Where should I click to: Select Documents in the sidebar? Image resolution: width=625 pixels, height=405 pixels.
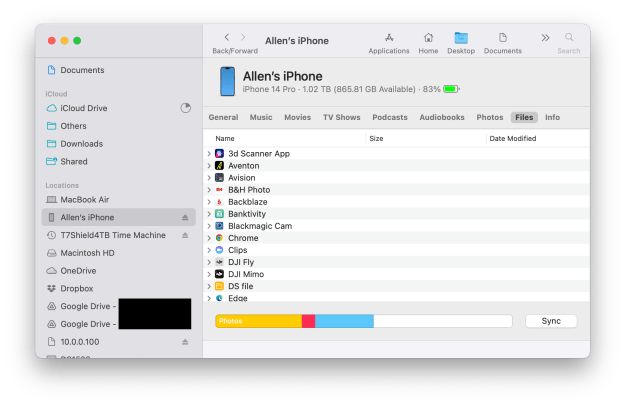pyautogui.click(x=118, y=70)
